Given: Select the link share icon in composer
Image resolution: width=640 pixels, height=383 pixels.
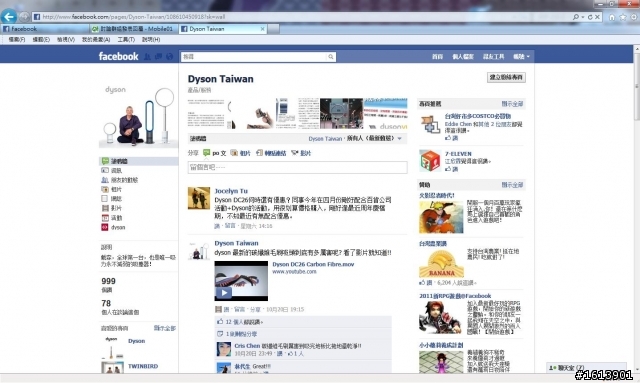Looking at the screenshot, I should [259, 153].
